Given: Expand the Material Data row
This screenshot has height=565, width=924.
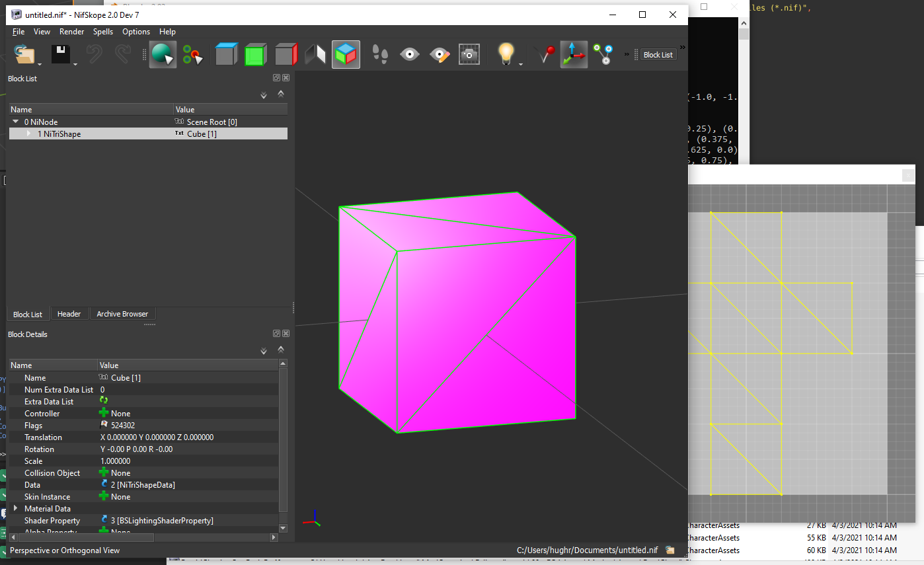Looking at the screenshot, I should [x=16, y=509].
